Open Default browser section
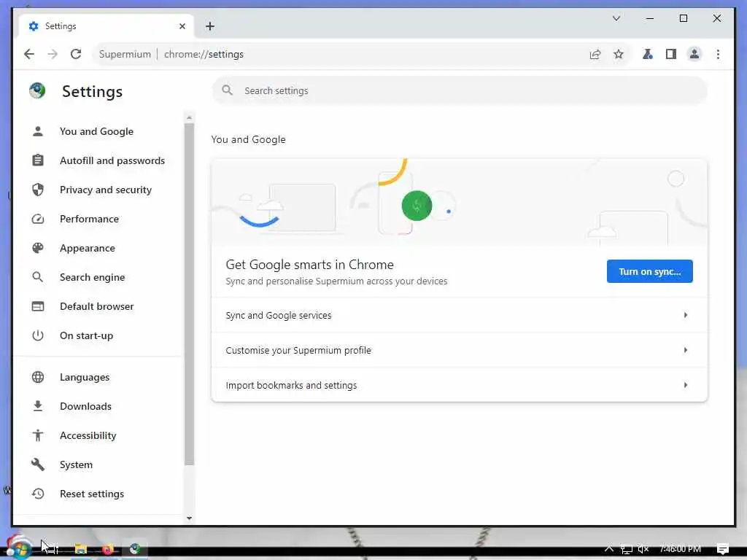Screen dimensions: 747x560 pyautogui.click(x=96, y=306)
